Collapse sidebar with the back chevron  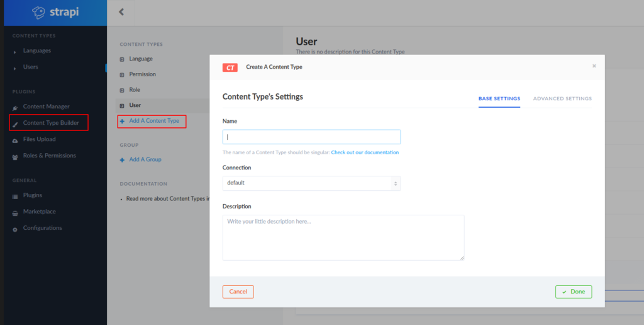pyautogui.click(x=121, y=12)
